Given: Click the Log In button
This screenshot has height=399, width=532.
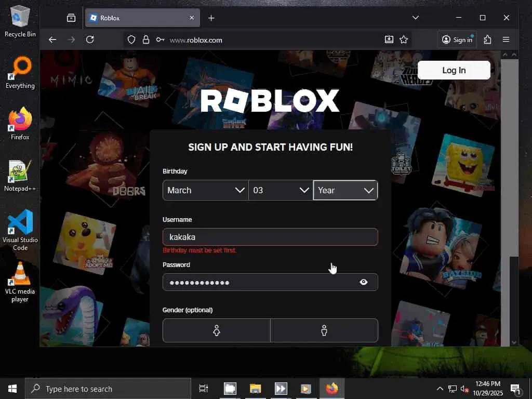Looking at the screenshot, I should [x=454, y=70].
